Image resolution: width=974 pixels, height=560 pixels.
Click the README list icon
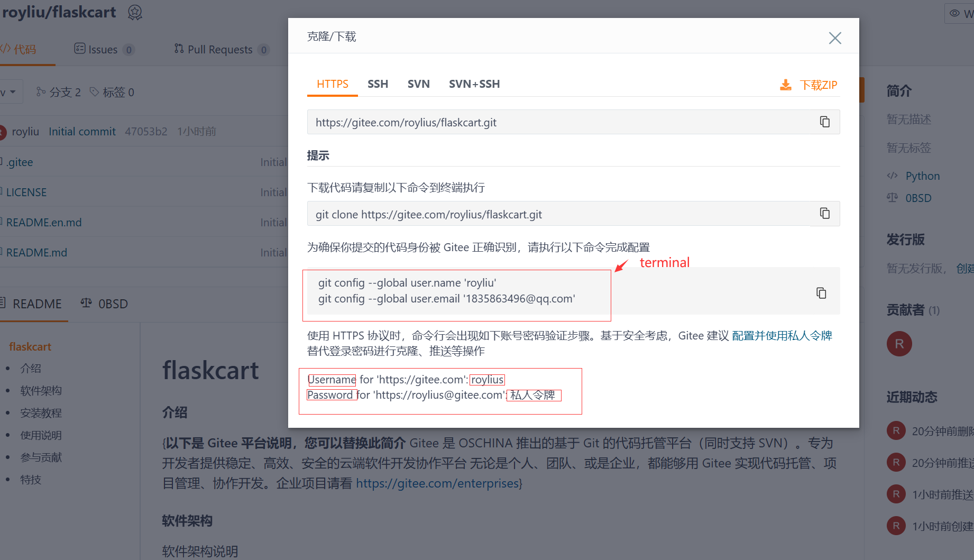point(3,303)
